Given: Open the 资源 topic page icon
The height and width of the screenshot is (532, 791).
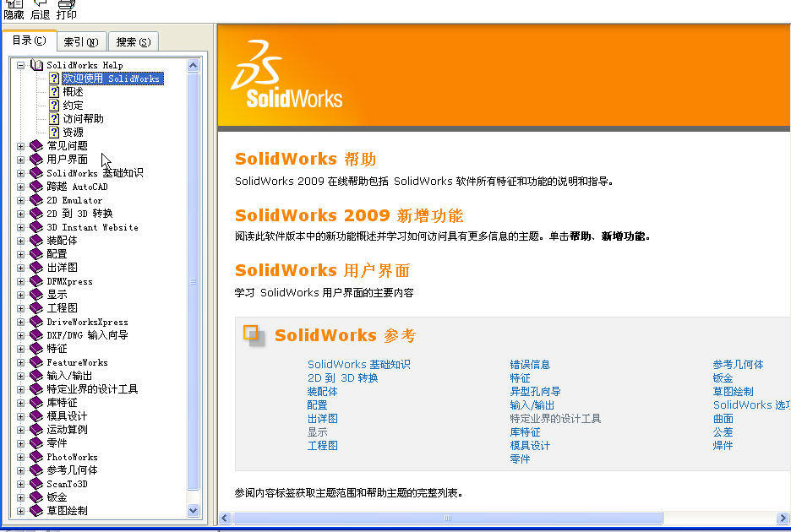Looking at the screenshot, I should [x=54, y=133].
